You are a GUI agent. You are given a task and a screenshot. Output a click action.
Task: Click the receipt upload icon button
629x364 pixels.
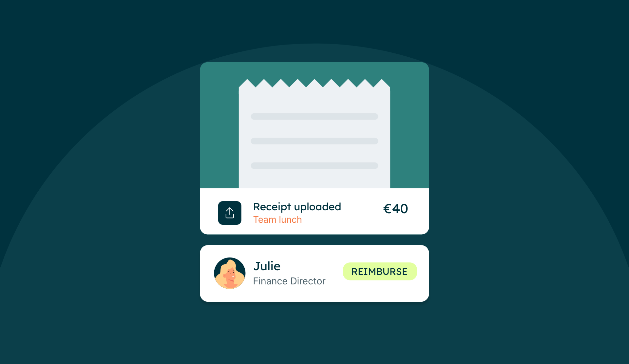[229, 213]
